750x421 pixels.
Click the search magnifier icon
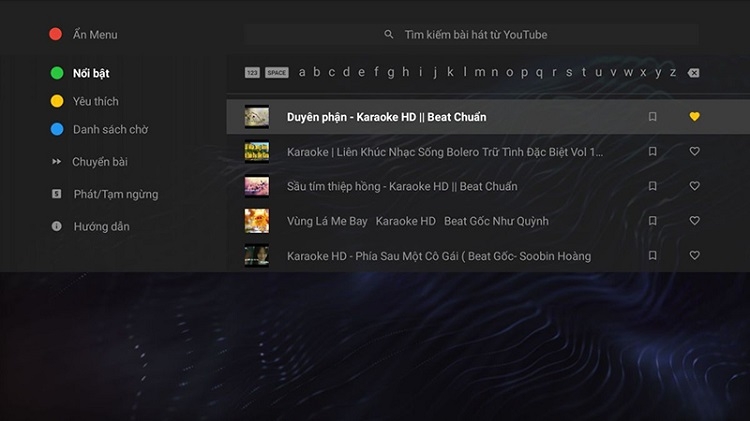tap(389, 34)
